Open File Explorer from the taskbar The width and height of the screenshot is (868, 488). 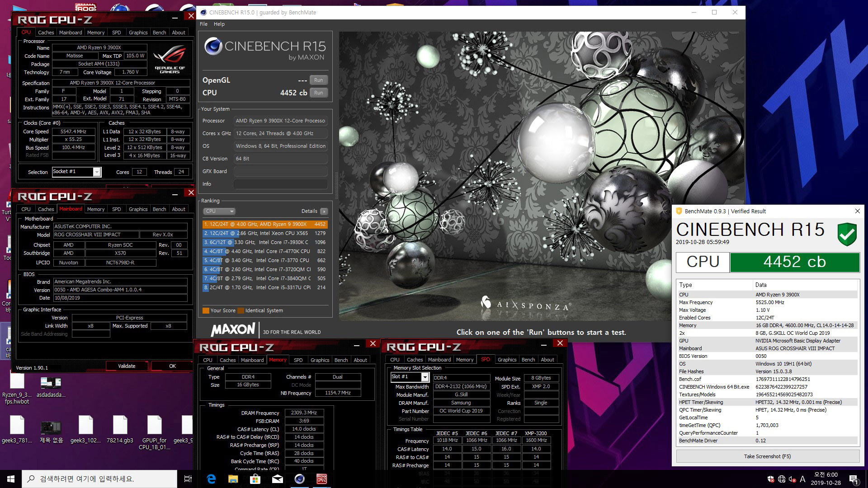click(233, 479)
